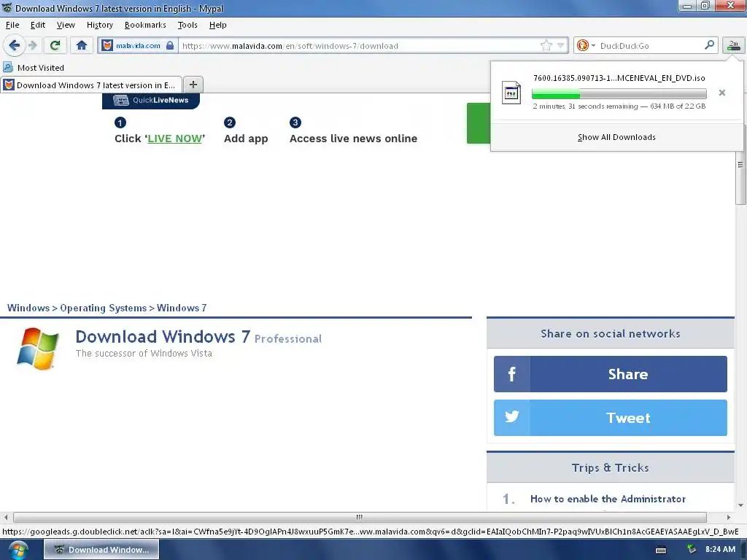Image resolution: width=747 pixels, height=560 pixels.
Task: Click the Mypal taskbar button
Action: coord(101,550)
